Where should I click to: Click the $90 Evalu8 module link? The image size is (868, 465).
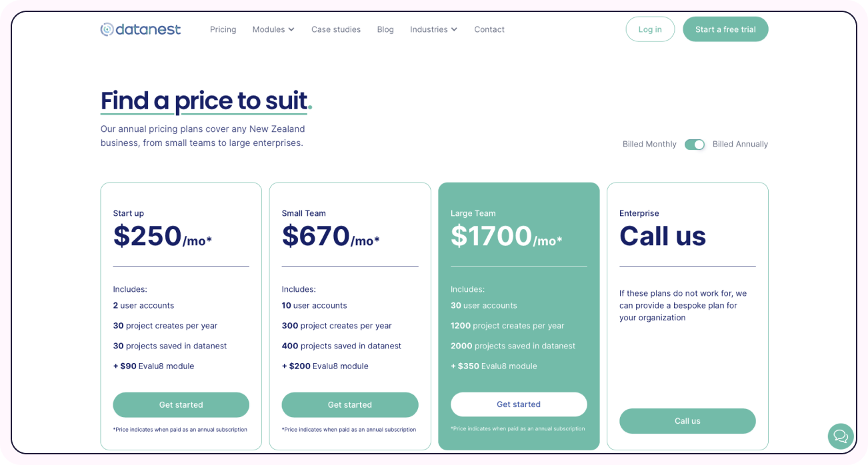[x=153, y=366]
